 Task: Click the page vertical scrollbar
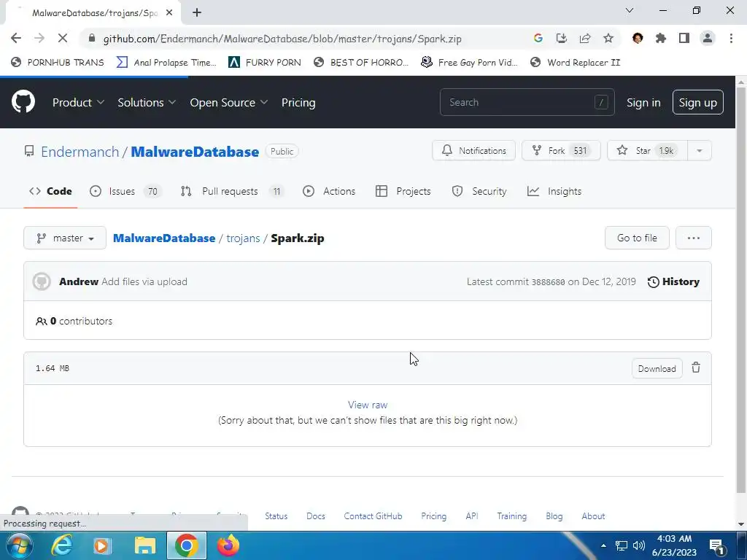point(741,290)
